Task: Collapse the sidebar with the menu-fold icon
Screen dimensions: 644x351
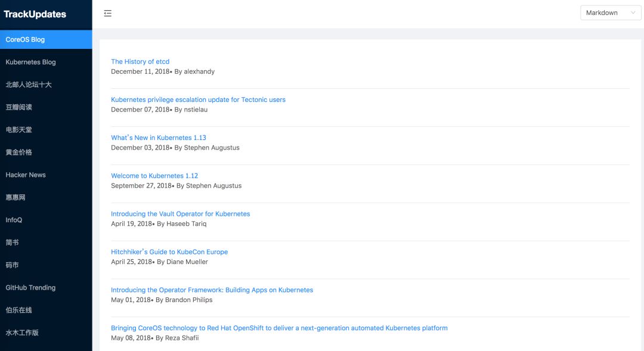Action: click(107, 13)
